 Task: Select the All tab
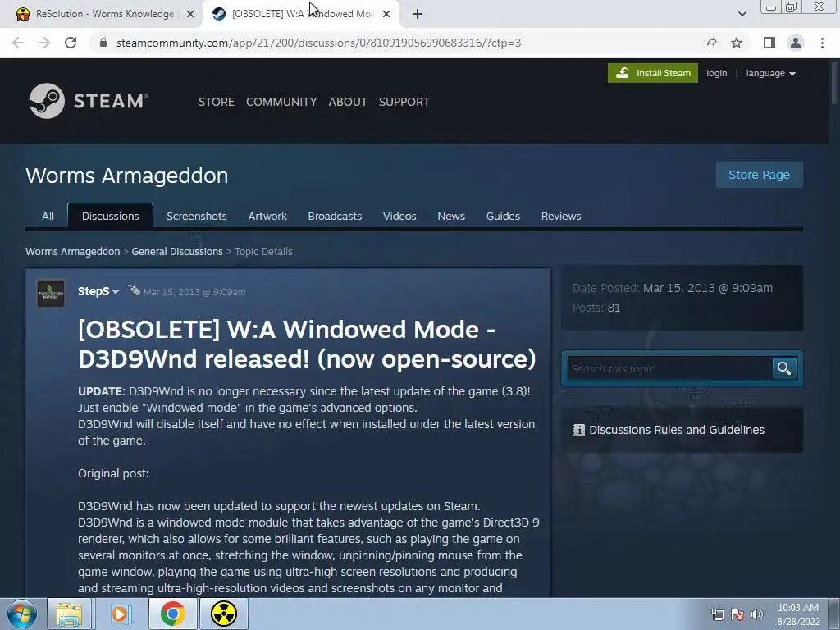(x=48, y=216)
